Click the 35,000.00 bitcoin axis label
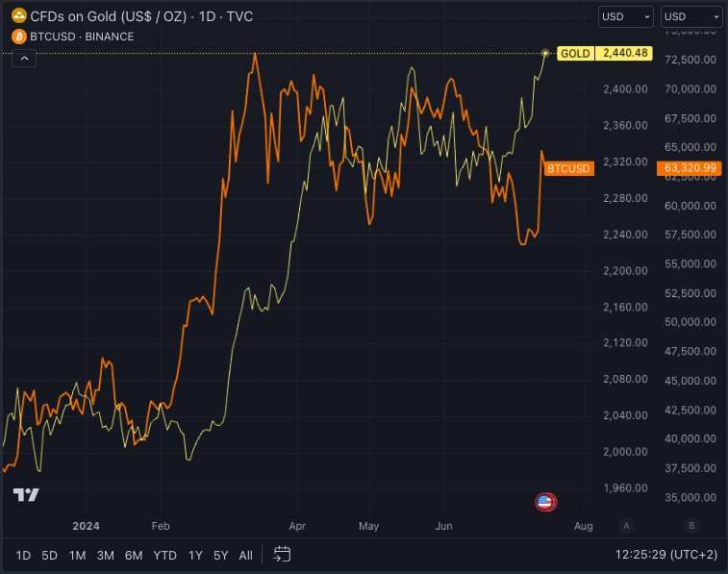The height and width of the screenshot is (574, 728). (x=690, y=497)
